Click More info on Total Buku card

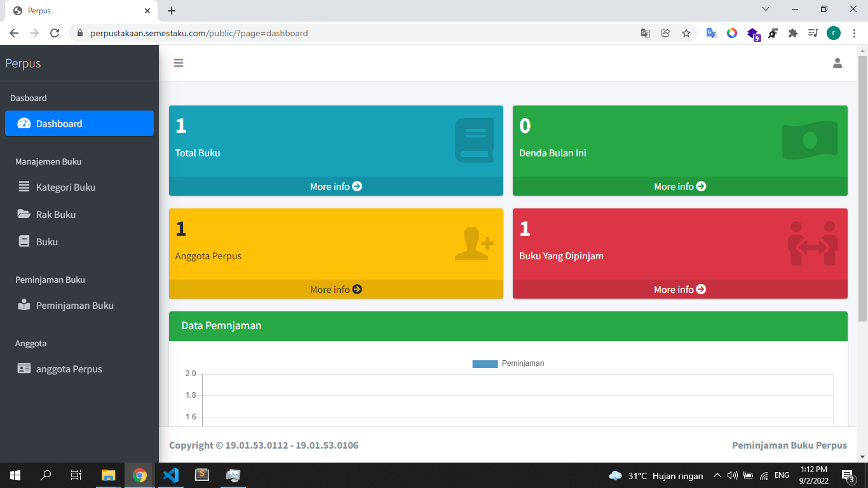pyautogui.click(x=336, y=186)
